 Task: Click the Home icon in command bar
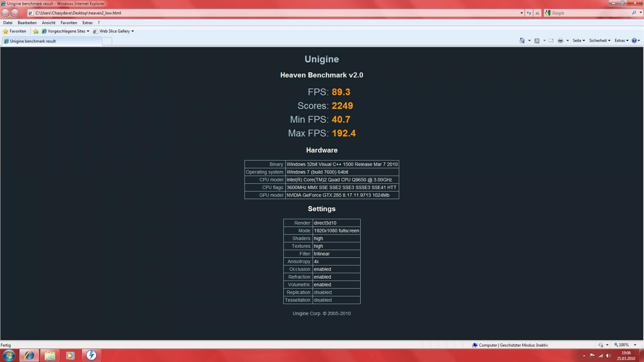coord(522,41)
